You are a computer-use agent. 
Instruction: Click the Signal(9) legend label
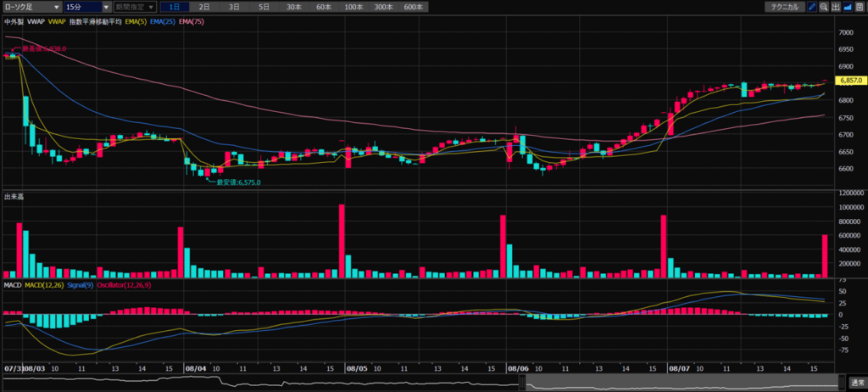(x=81, y=285)
